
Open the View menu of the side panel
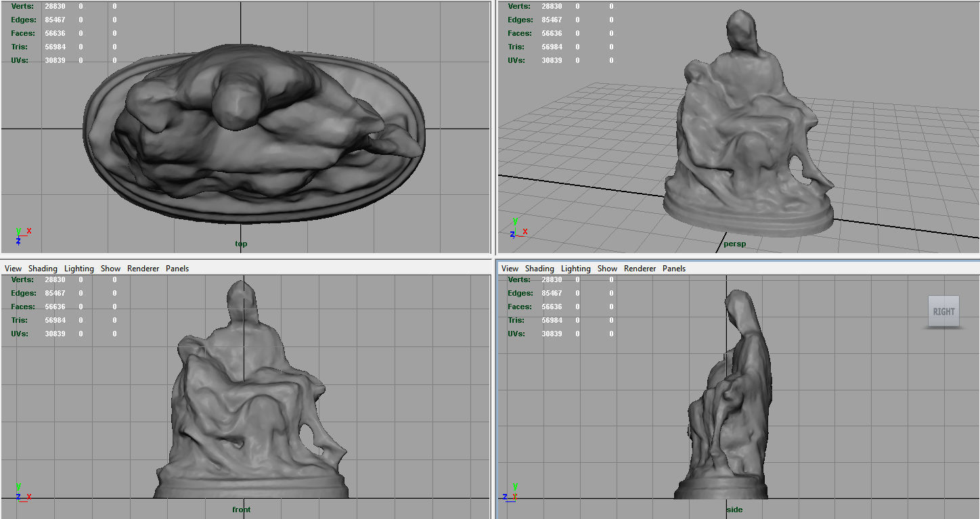(510, 269)
